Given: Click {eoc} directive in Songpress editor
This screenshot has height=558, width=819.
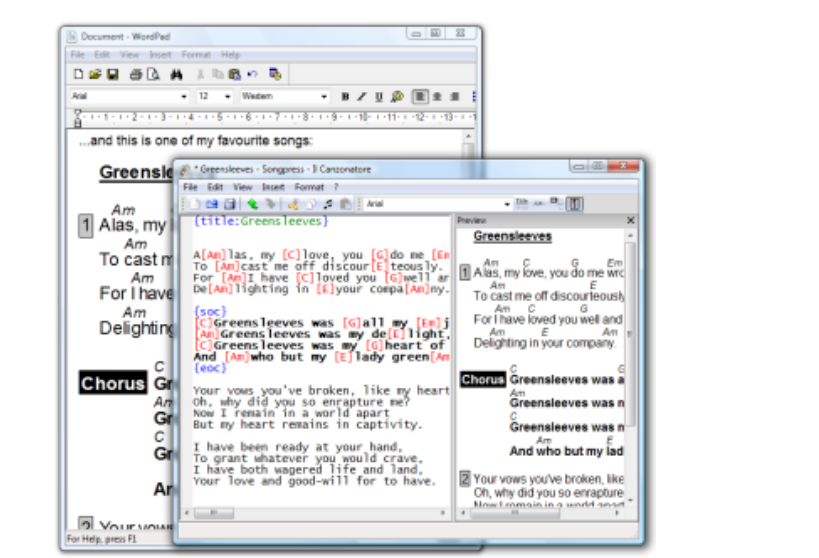Looking at the screenshot, I should 209,368.
